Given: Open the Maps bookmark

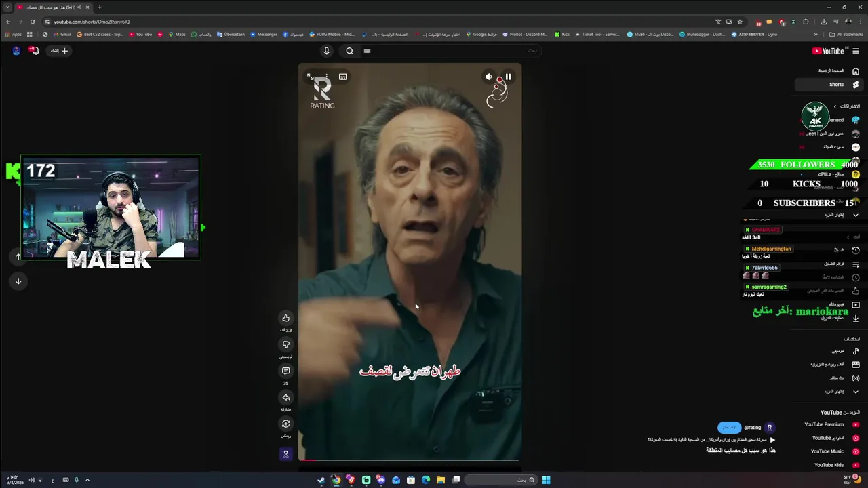Looking at the screenshot, I should [x=176, y=34].
